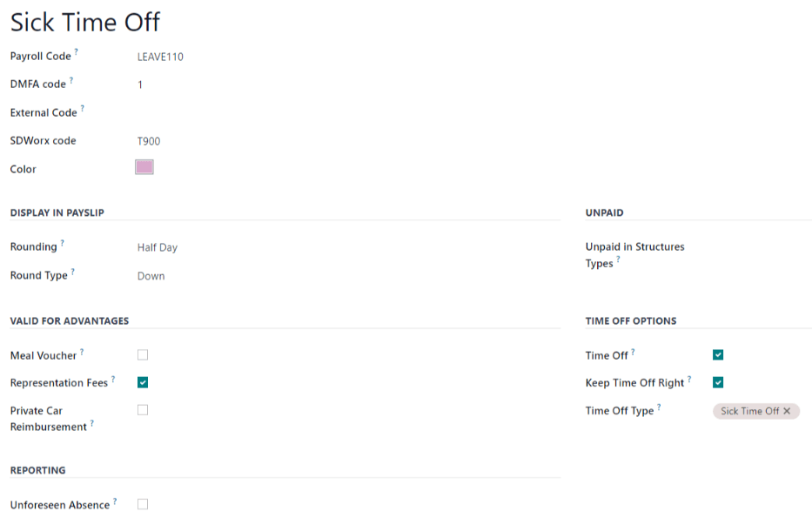Enable the Meal Voucher checkbox
Image resolution: width=812 pixels, height=525 pixels.
142,354
